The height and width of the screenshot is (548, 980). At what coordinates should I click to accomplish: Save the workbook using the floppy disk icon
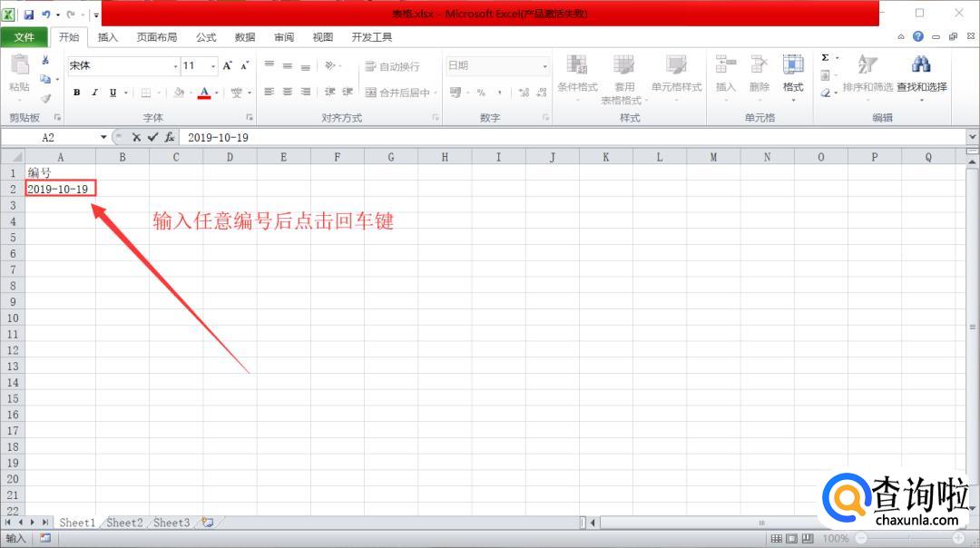pos(28,15)
